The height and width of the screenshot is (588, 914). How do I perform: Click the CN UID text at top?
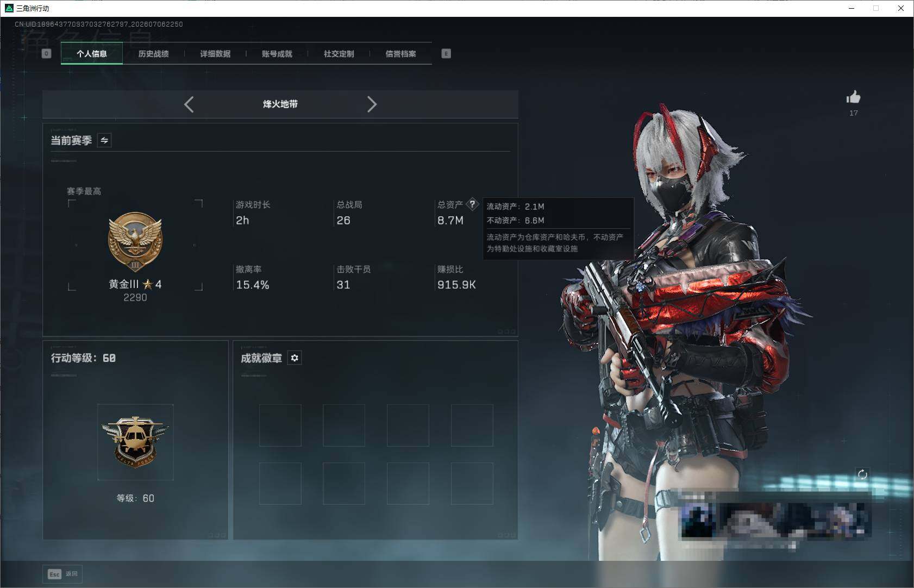point(99,24)
